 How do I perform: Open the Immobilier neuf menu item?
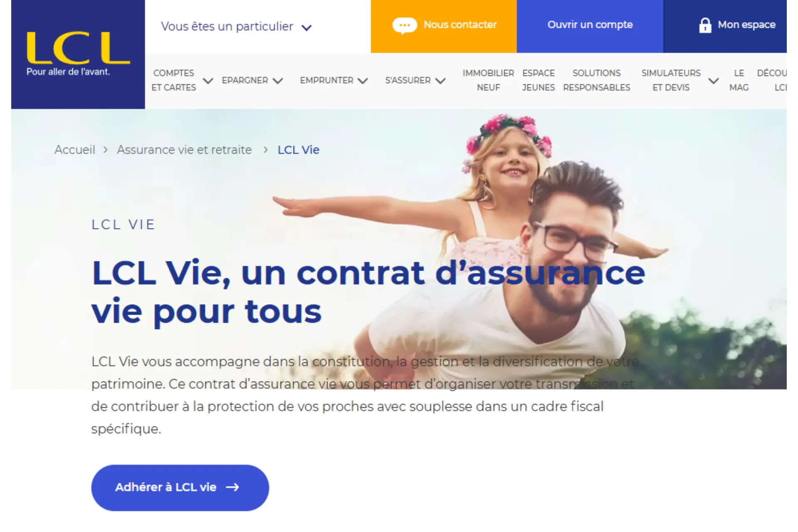[x=488, y=80]
